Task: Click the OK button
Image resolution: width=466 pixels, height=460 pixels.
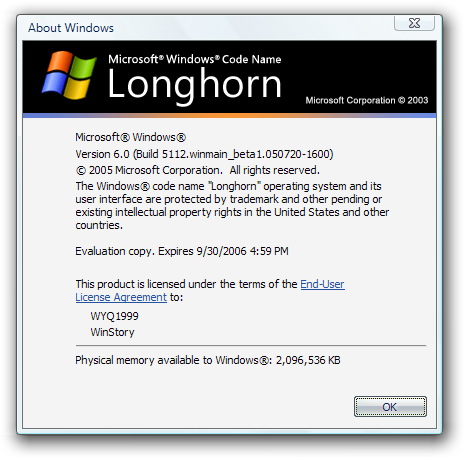Action: (390, 406)
